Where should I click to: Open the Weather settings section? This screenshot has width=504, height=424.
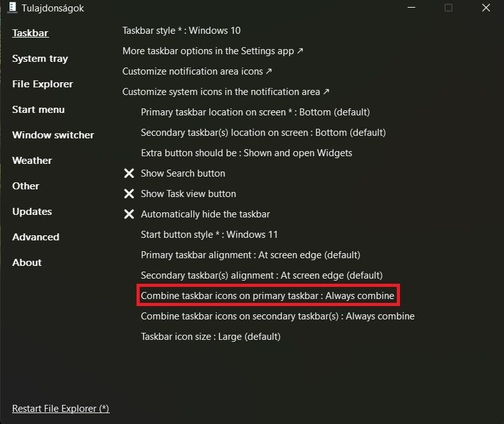(32, 161)
